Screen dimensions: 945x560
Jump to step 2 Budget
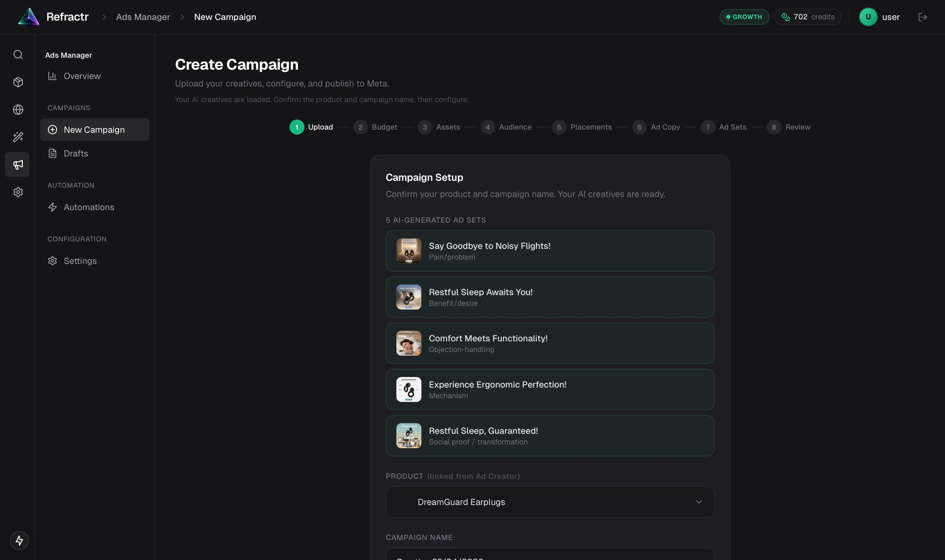coord(375,127)
